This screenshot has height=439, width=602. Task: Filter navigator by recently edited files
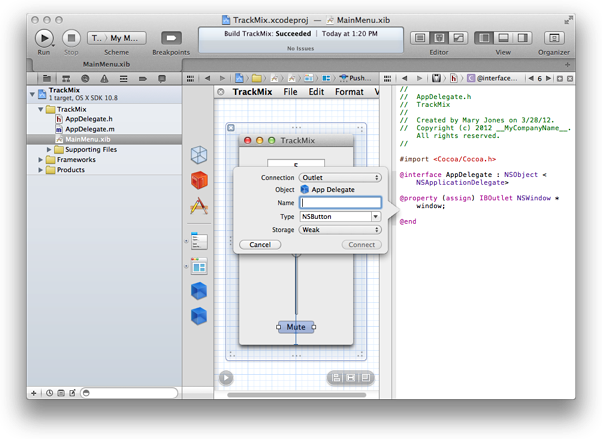50,393
